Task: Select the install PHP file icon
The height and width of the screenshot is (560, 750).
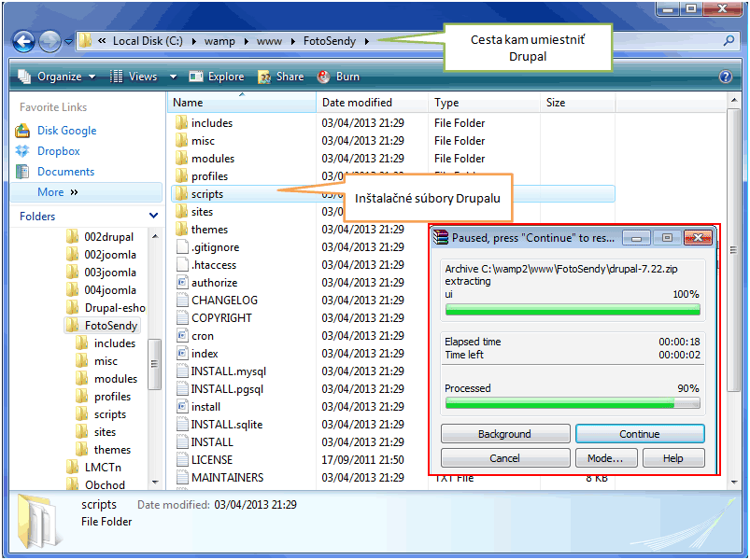Action: coord(182,407)
